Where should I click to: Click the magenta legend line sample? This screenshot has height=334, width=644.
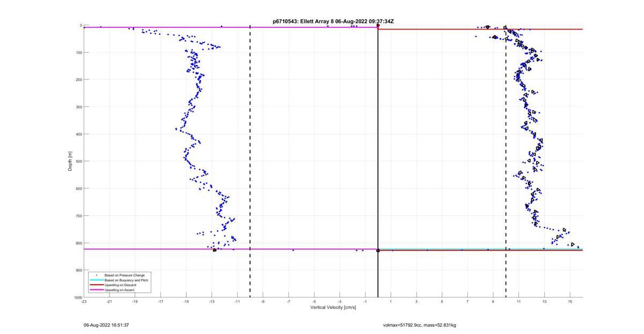tap(96, 290)
